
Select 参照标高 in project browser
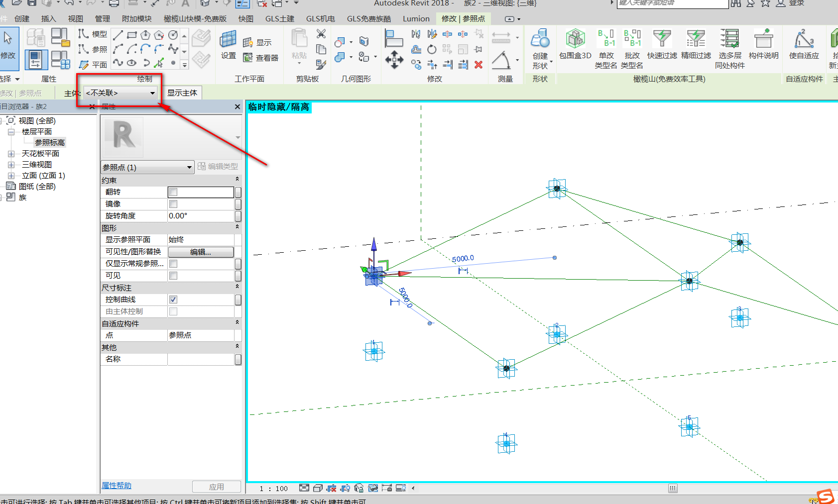click(x=50, y=143)
